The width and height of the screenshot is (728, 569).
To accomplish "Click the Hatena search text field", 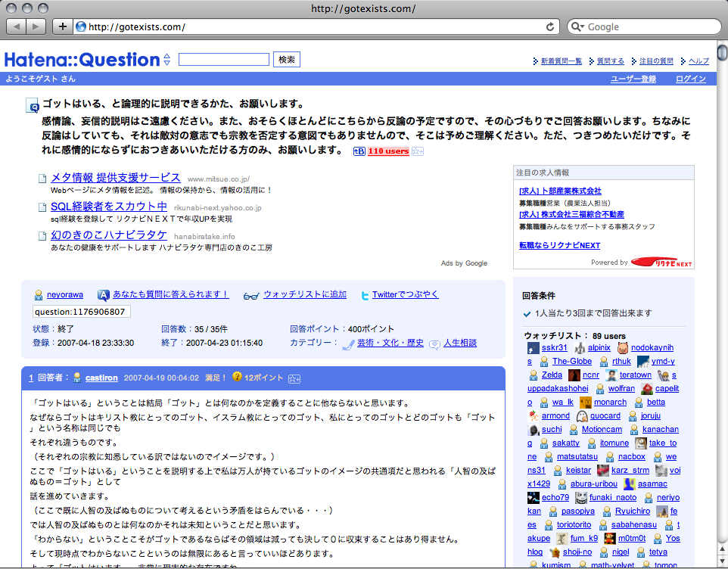I will click(224, 60).
